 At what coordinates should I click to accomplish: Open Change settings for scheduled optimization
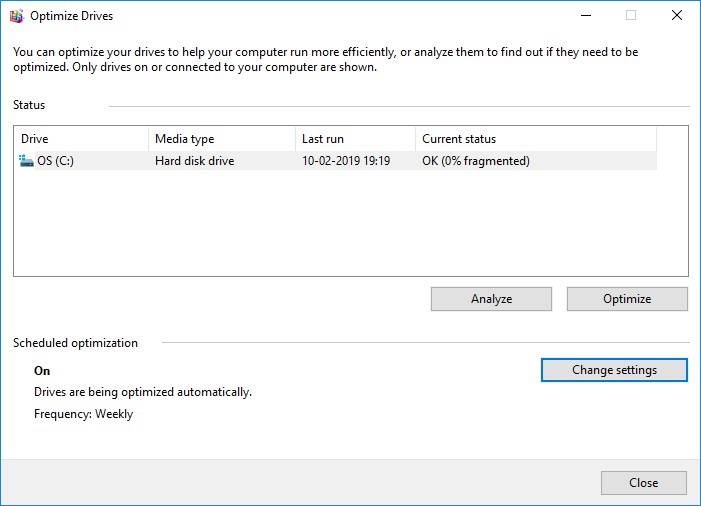point(614,370)
